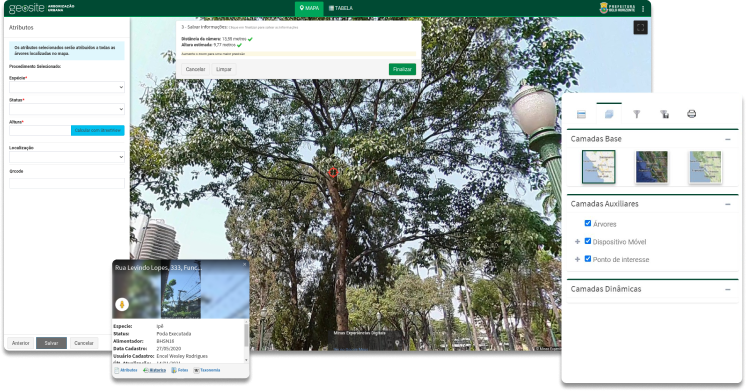Viewport: 747px width, 391px height.
Task: Click the Camadas Auxiliares heading
Action: pyautogui.click(x=605, y=203)
